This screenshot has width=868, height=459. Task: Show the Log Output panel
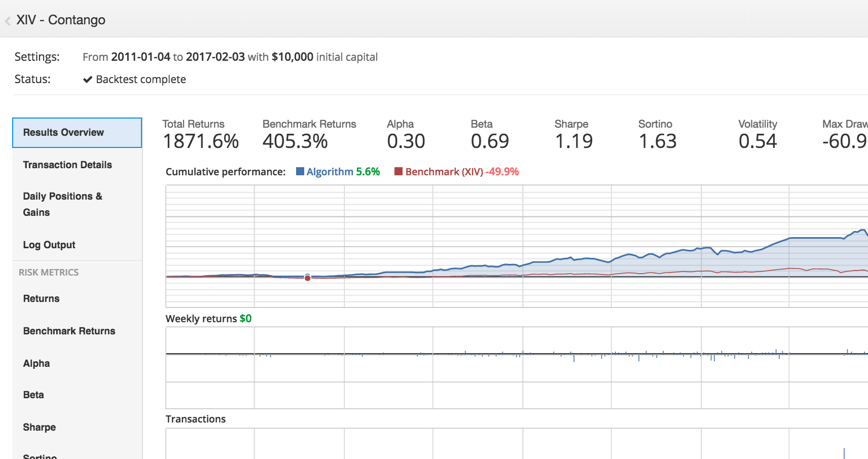[49, 245]
